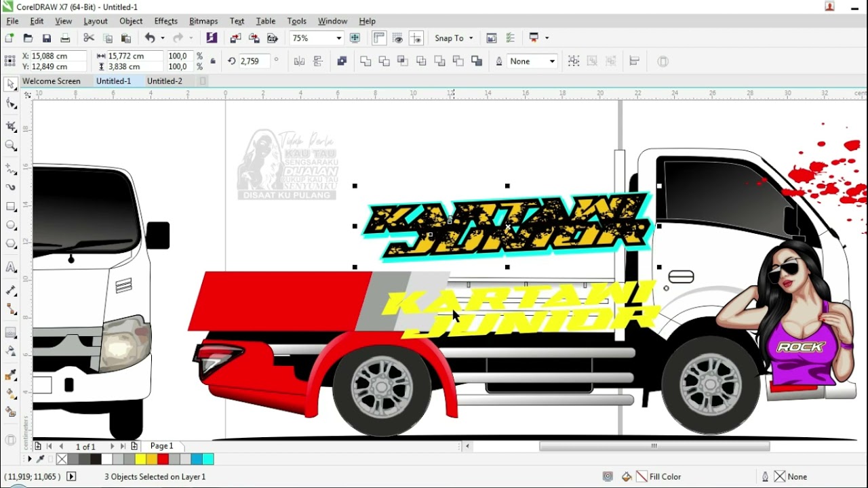This screenshot has width=868, height=488.
Task: Select the Page 1 tab
Action: click(x=162, y=446)
